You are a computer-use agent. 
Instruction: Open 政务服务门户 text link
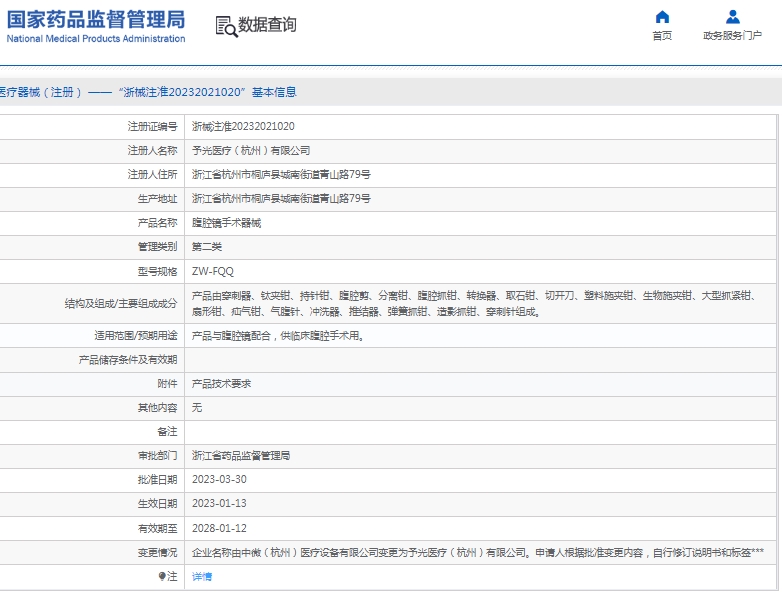(733, 35)
